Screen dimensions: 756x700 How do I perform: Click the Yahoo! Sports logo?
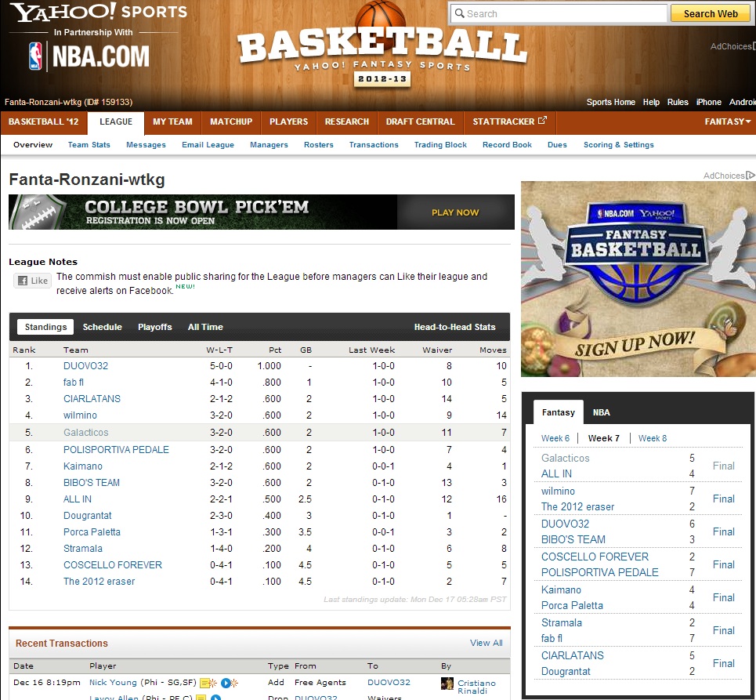point(99,13)
